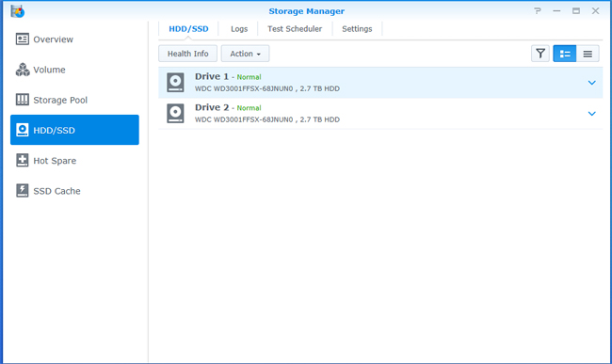
Task: Select the Drive 1 title text
Action: coord(212,76)
